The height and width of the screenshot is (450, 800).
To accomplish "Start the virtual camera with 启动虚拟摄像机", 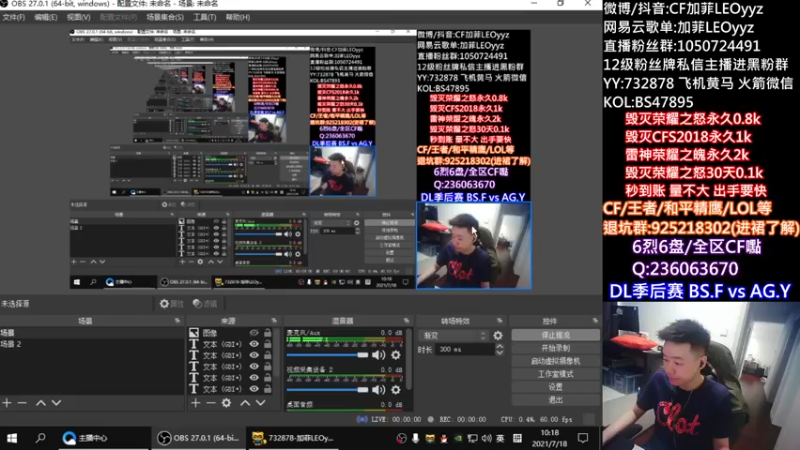I will (x=556, y=361).
